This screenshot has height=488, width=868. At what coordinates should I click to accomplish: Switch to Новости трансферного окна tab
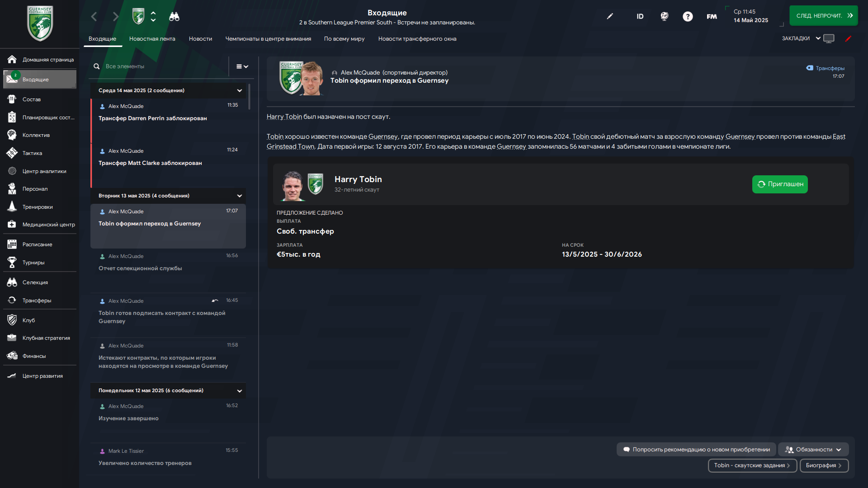click(417, 39)
